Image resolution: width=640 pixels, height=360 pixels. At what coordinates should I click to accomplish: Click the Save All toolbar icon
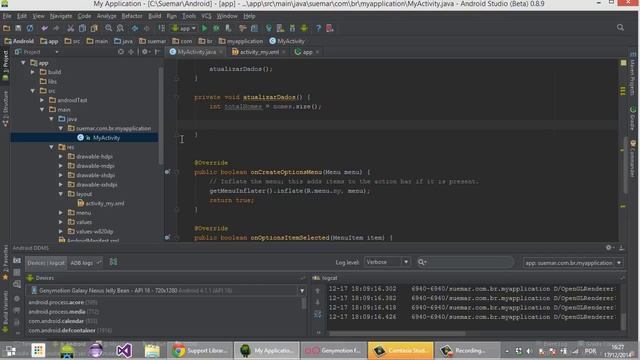pyautogui.click(x=18, y=28)
